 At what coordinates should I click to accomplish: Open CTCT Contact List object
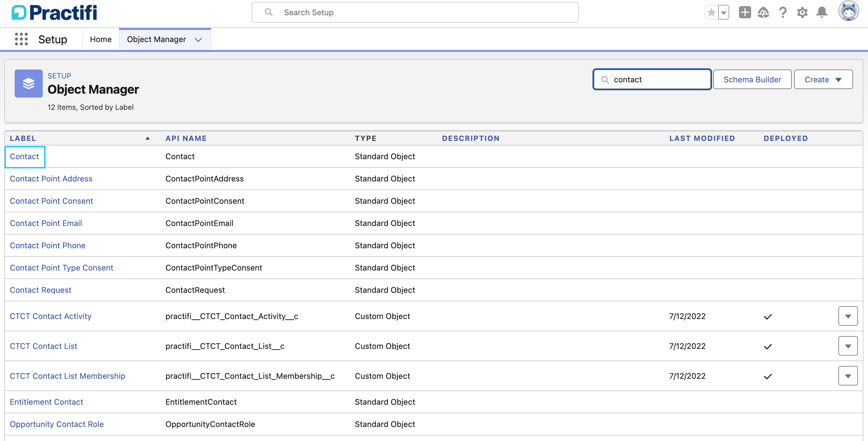pos(43,346)
